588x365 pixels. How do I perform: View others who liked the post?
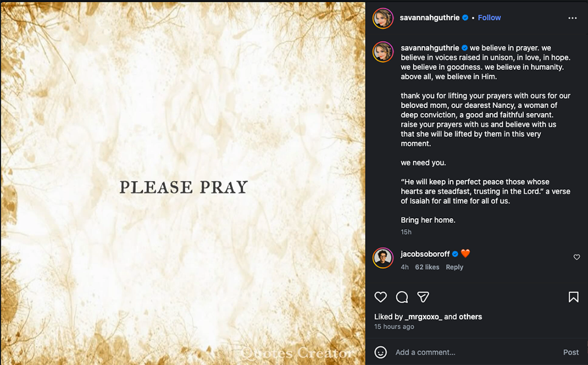tap(470, 317)
